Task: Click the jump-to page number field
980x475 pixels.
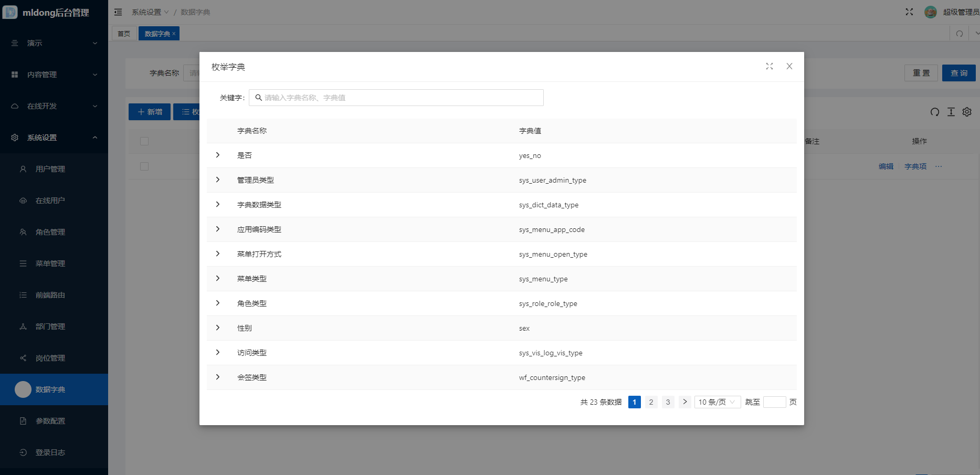Action: (774, 402)
